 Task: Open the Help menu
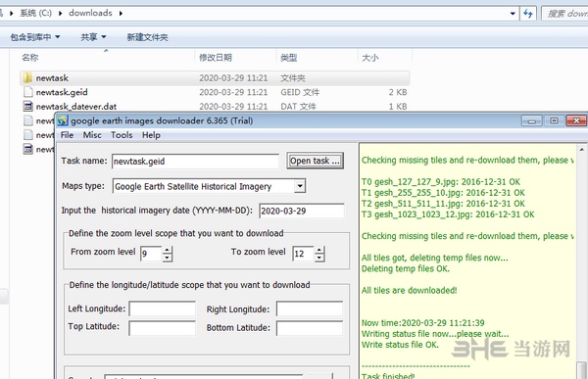tap(151, 135)
